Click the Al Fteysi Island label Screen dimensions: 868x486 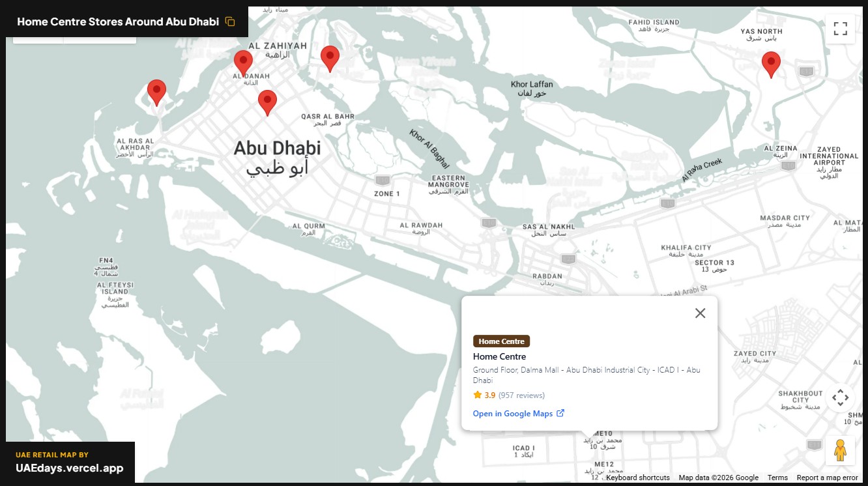pos(115,295)
